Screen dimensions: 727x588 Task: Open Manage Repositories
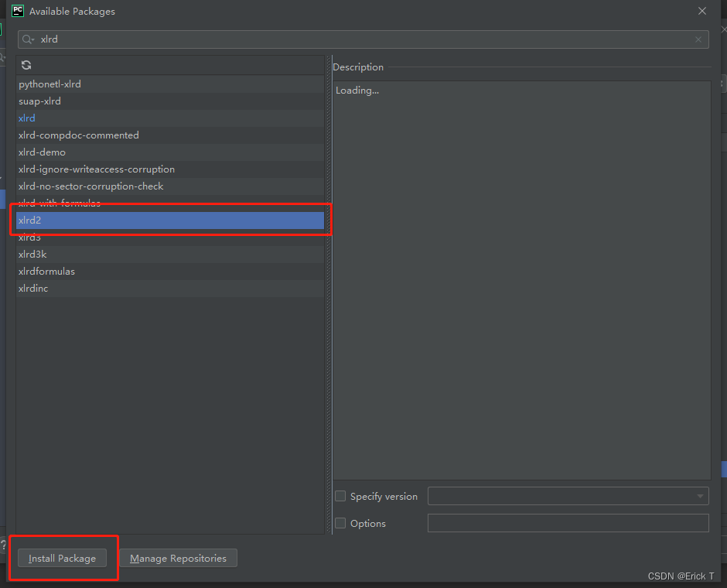pos(178,558)
